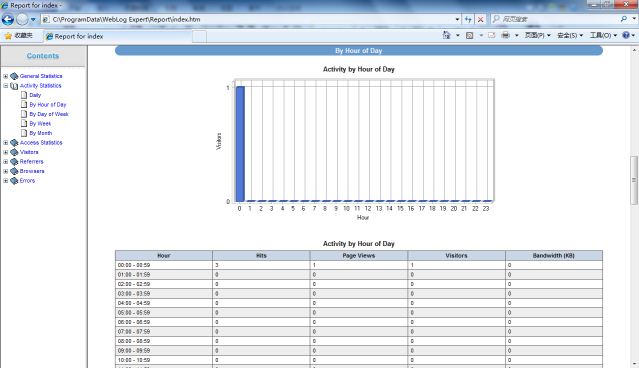This screenshot has width=639, height=368.
Task: Click the Referrers book icon
Action: click(14, 161)
